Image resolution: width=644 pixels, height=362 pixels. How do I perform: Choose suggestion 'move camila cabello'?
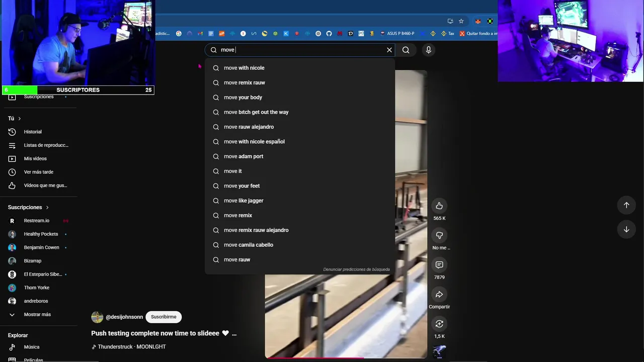pos(300,245)
